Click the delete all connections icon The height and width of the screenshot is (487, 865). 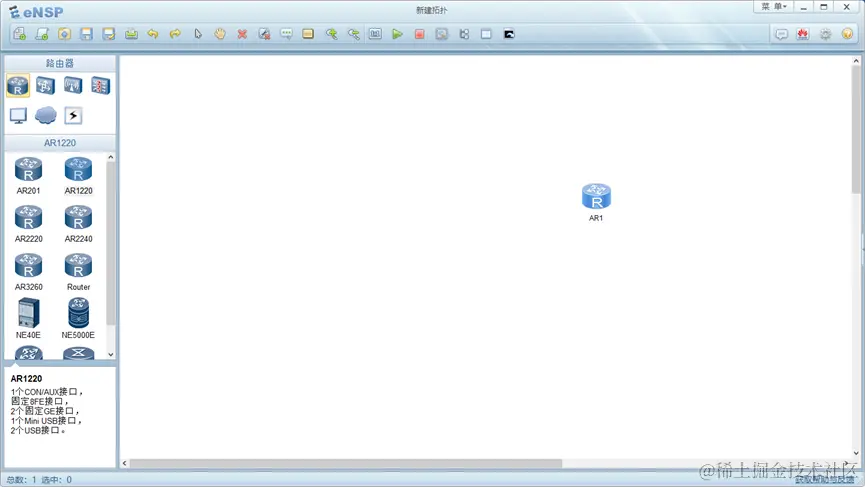click(264, 34)
